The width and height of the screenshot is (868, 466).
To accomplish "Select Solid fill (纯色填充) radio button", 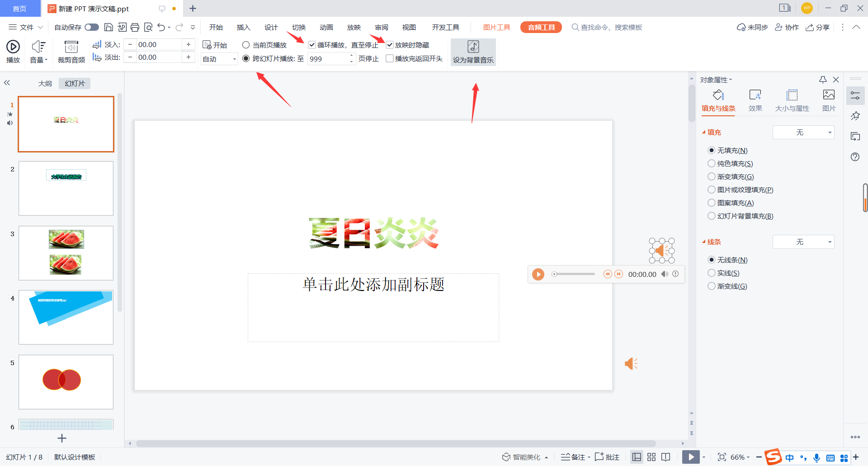I will 712,163.
